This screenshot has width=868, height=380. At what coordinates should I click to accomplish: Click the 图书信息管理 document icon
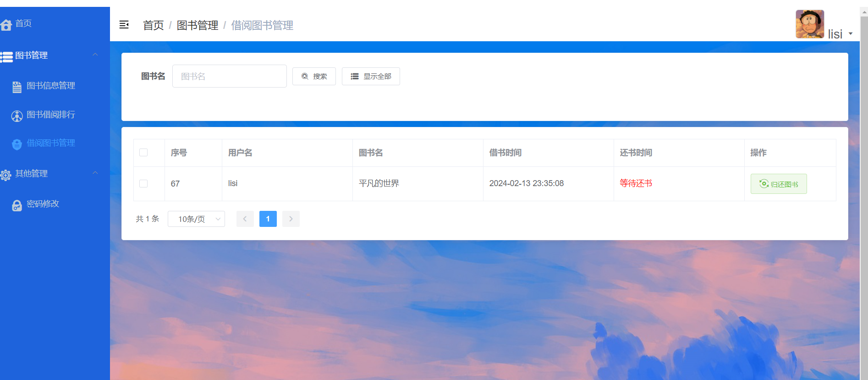17,87
